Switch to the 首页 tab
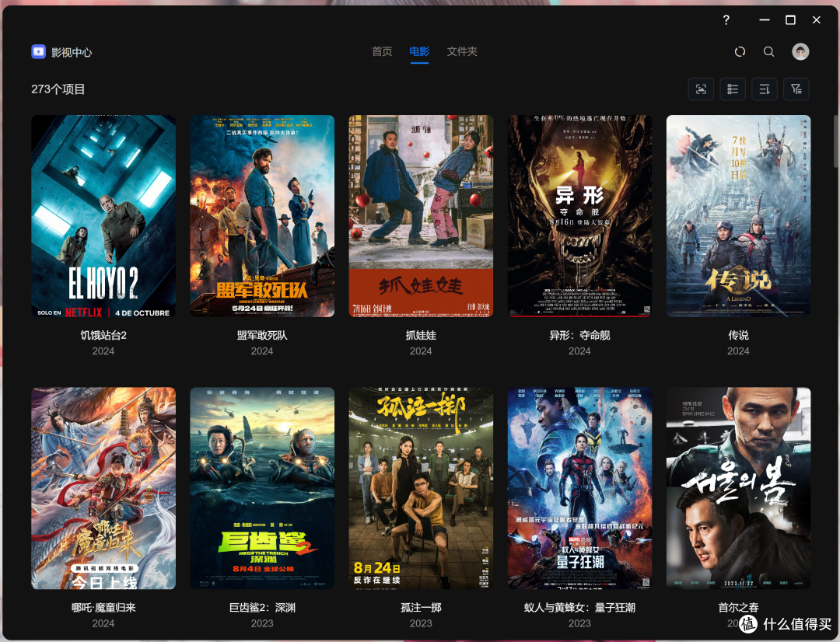840x642 pixels. pyautogui.click(x=382, y=51)
